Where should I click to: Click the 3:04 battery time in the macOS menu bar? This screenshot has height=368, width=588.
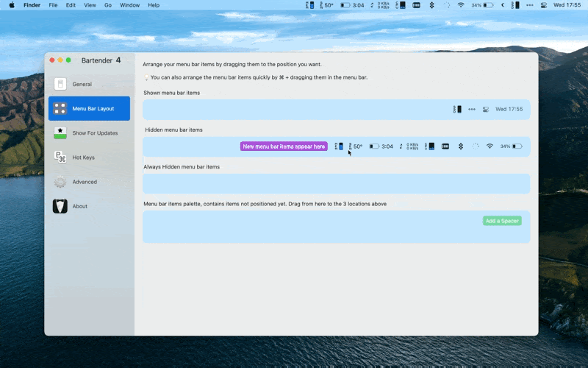click(352, 5)
